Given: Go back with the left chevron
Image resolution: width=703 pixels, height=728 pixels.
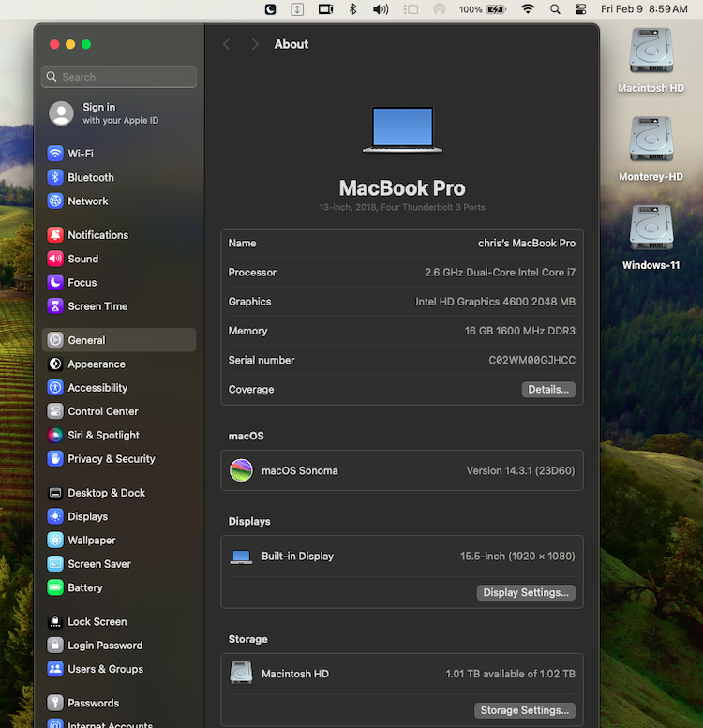Looking at the screenshot, I should pos(227,44).
